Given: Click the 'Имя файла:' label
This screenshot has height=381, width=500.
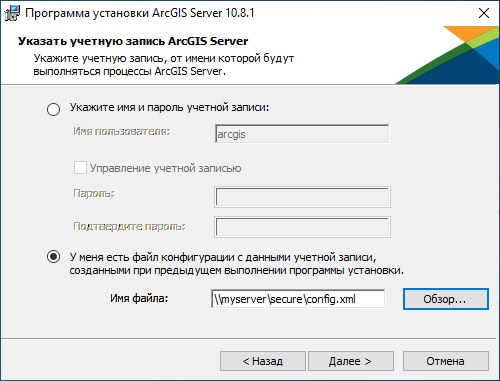Looking at the screenshot, I should click(139, 298).
